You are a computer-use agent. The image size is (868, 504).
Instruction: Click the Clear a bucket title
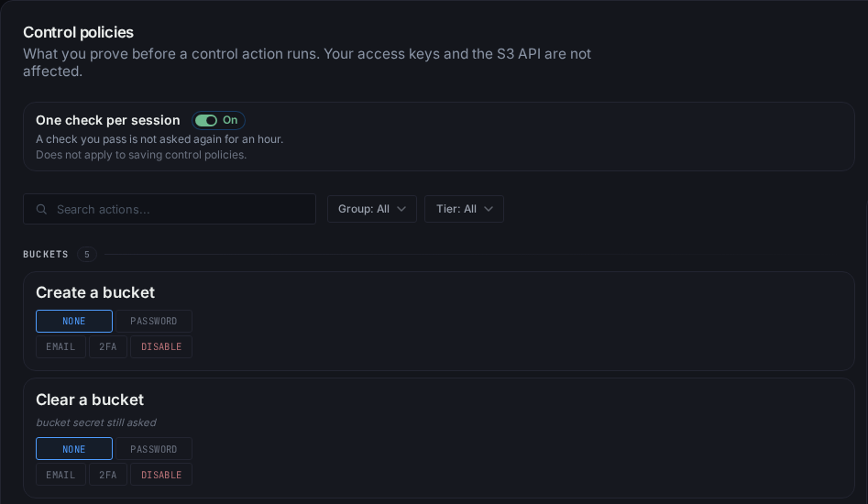click(90, 400)
